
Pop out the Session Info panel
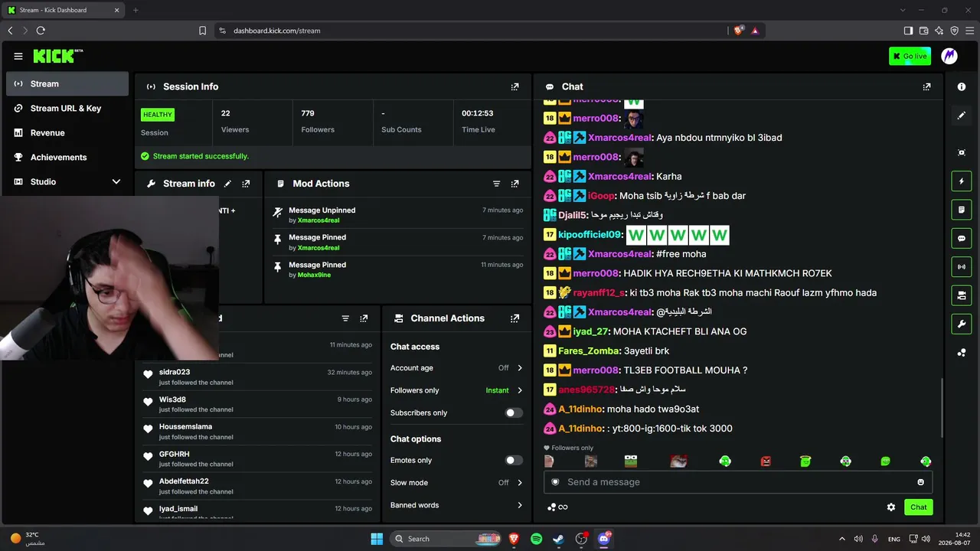click(x=514, y=86)
